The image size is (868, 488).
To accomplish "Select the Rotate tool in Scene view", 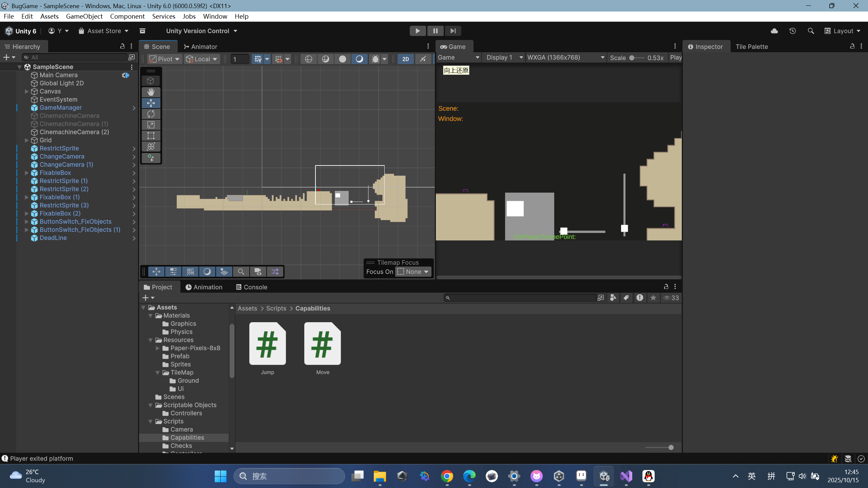I will (151, 114).
